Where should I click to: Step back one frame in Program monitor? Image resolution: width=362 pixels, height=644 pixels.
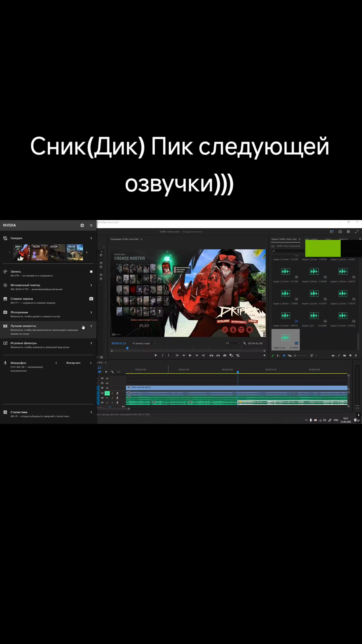click(184, 355)
